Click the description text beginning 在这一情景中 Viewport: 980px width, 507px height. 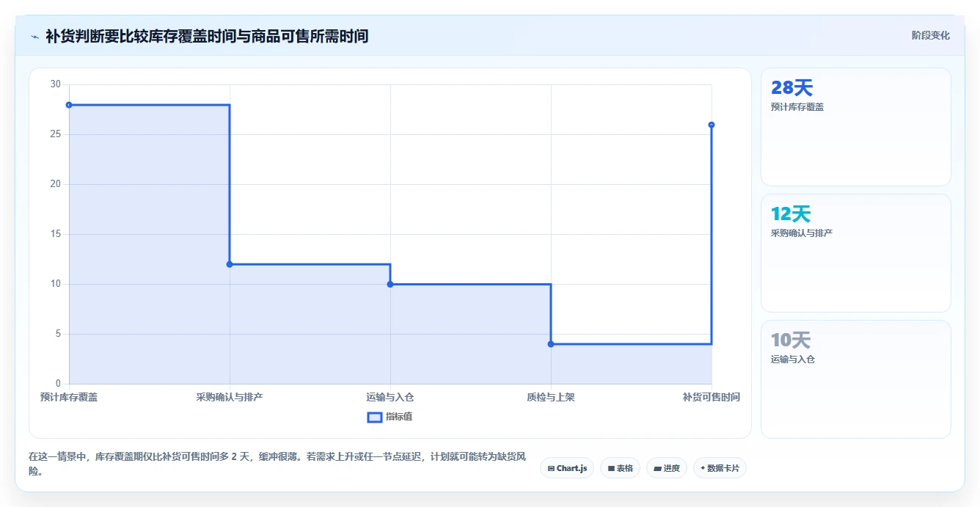click(x=277, y=464)
